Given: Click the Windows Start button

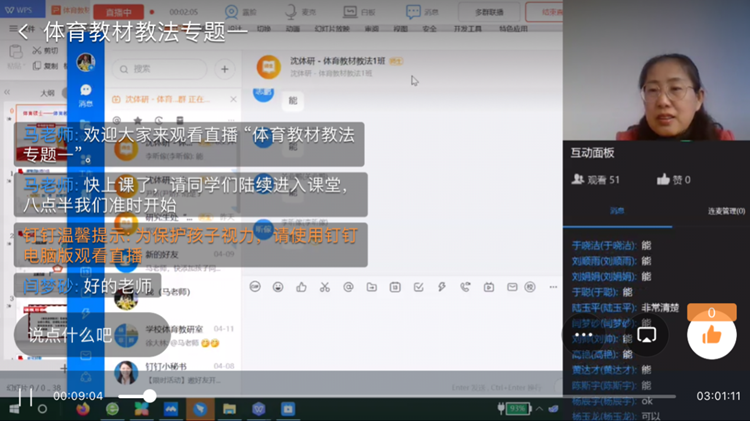Looking at the screenshot, I should [13, 409].
